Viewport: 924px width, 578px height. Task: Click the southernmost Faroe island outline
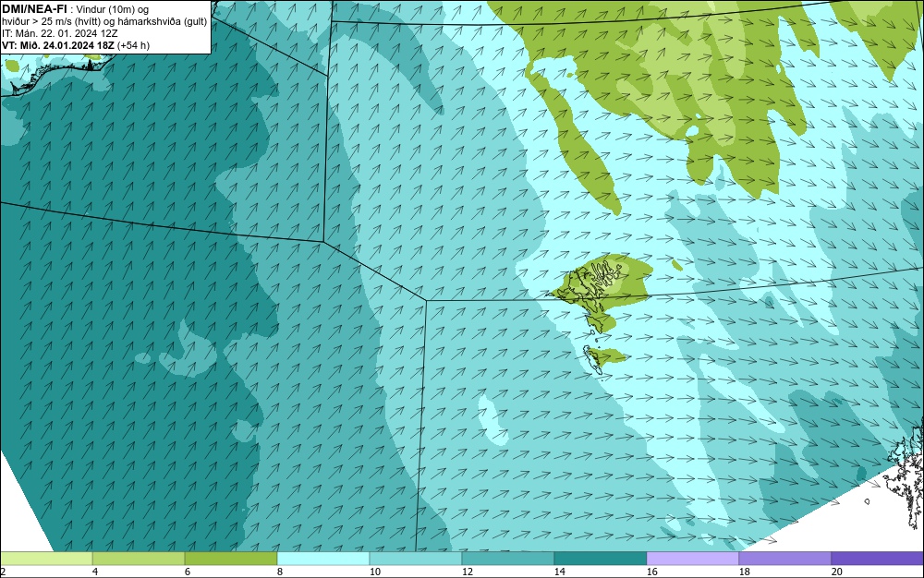click(x=593, y=359)
